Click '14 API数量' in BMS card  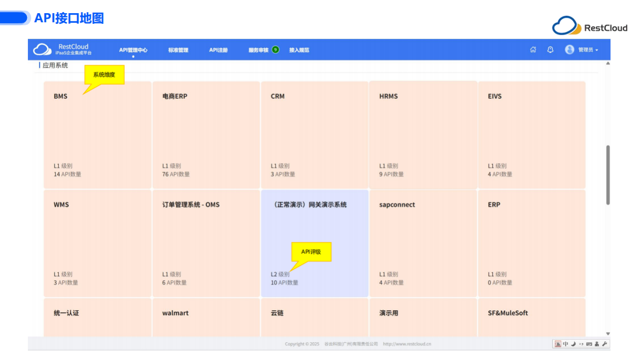[x=67, y=174]
